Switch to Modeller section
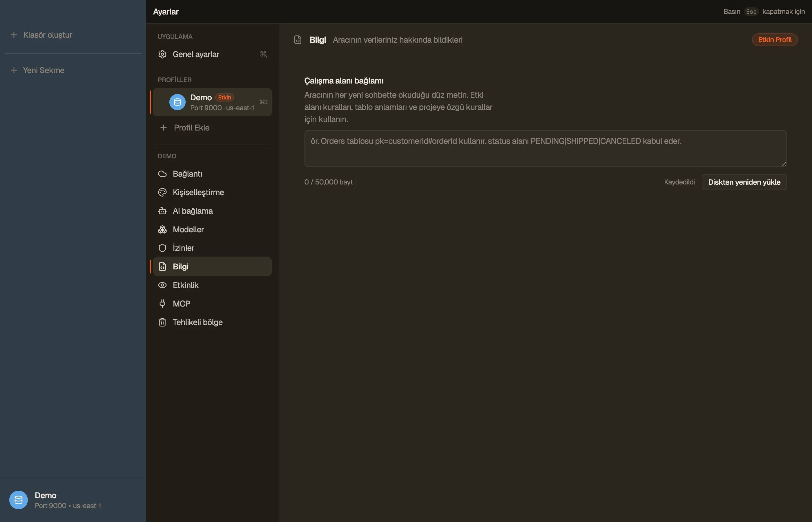The height and width of the screenshot is (522, 812). (x=212, y=229)
